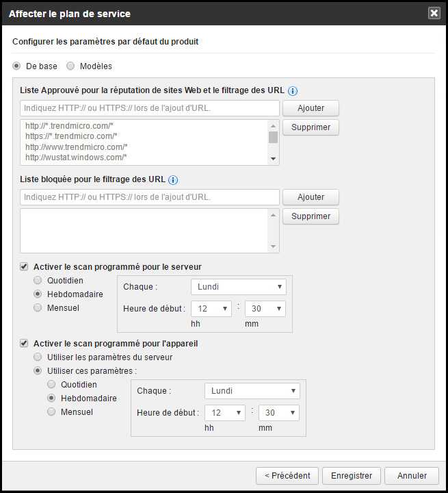Screen dimensions: 448x493
Task: Choose Quotidien for the server scan
Action: 38,281
